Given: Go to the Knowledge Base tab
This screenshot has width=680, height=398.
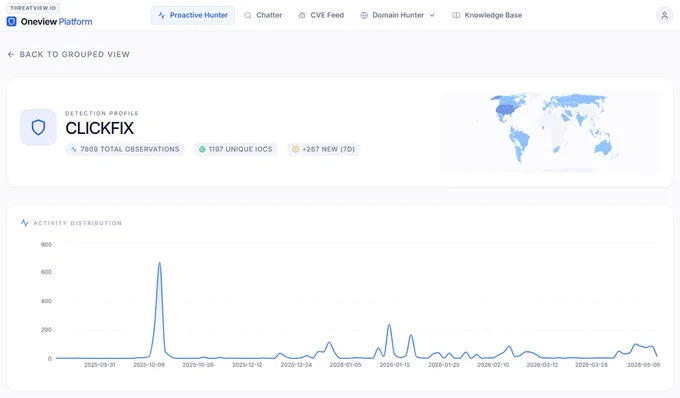Looking at the screenshot, I should tap(487, 15).
